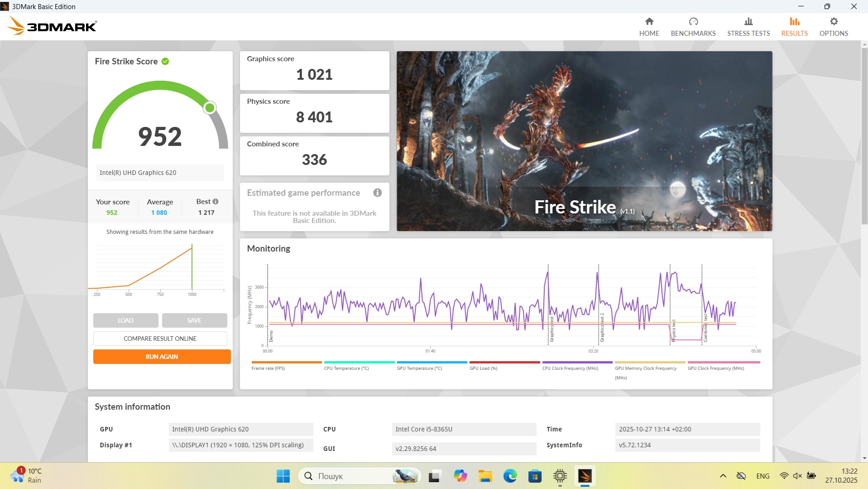Click info icon beside Estimated game performance
Image resolution: width=868 pixels, height=489 pixels.
[377, 193]
